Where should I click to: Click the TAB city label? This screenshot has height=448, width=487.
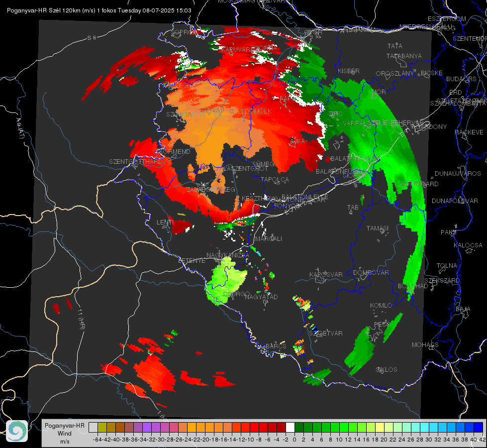353,208
